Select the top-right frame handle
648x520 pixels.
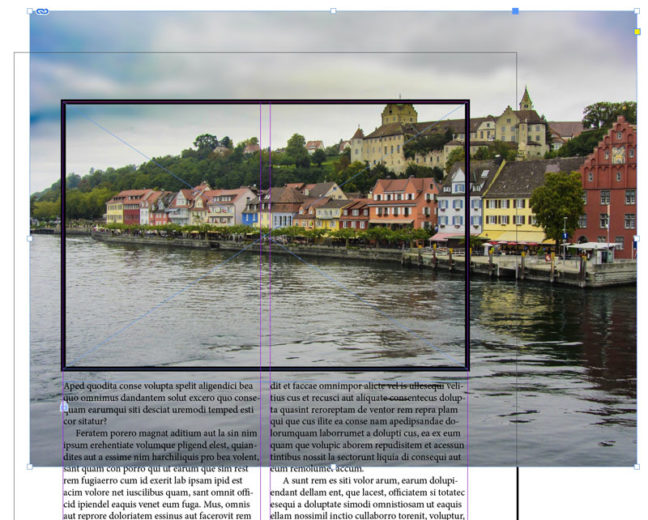[637, 11]
